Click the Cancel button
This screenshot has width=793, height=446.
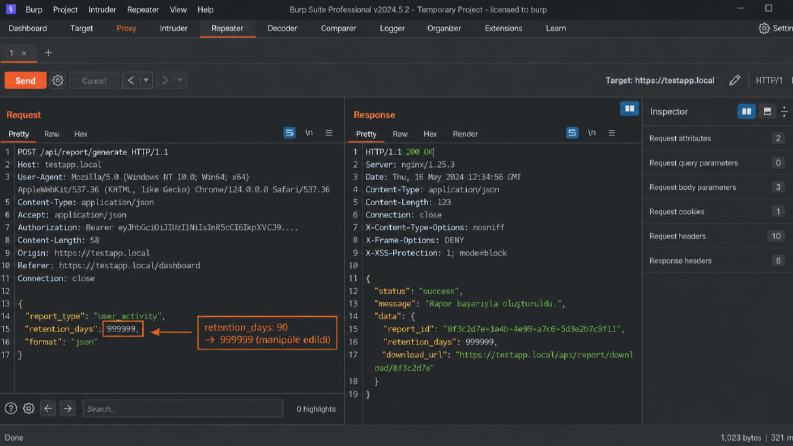94,80
